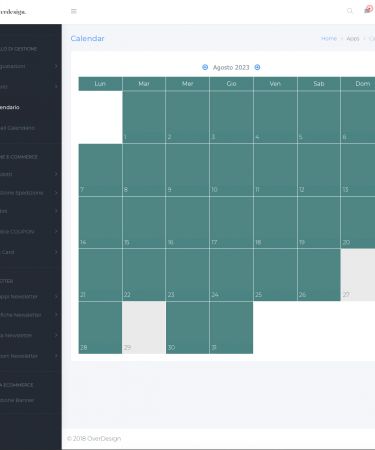The width and height of the screenshot is (375, 450).
Task: Follow the Home breadcrumb link
Action: [x=329, y=38]
